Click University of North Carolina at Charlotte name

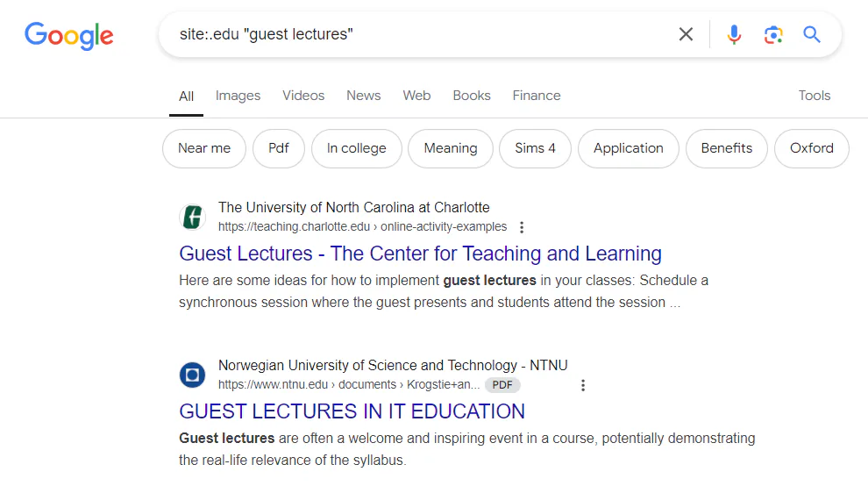(x=353, y=207)
